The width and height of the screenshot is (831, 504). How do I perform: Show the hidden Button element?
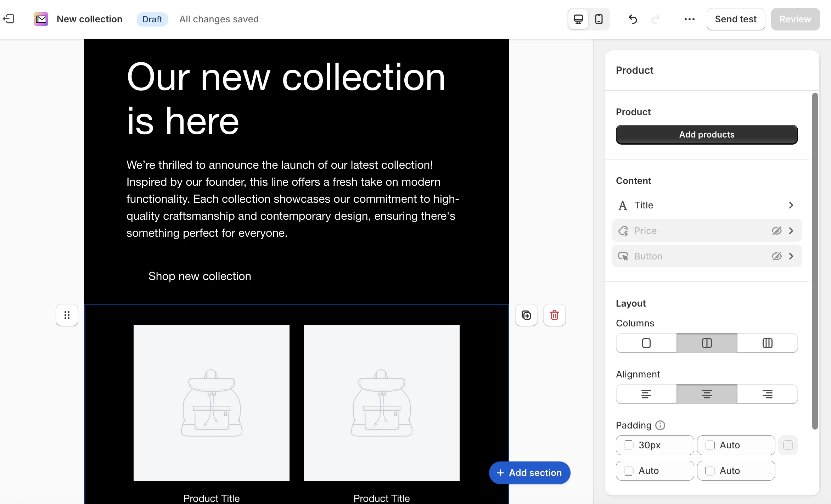(776, 256)
